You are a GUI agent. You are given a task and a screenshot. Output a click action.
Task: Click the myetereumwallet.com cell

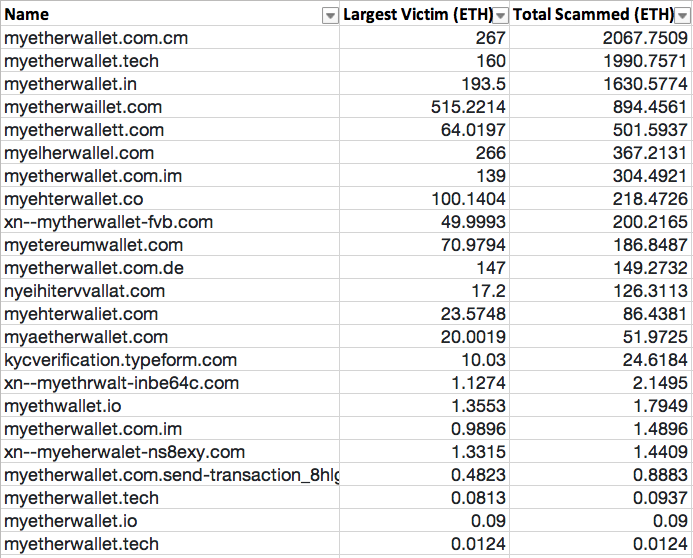[93, 245]
